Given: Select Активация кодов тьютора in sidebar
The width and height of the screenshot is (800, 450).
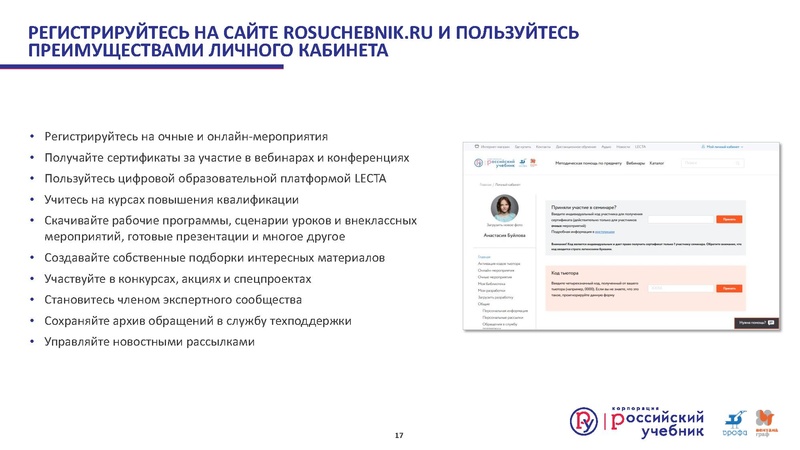Looking at the screenshot, I should [x=499, y=264].
